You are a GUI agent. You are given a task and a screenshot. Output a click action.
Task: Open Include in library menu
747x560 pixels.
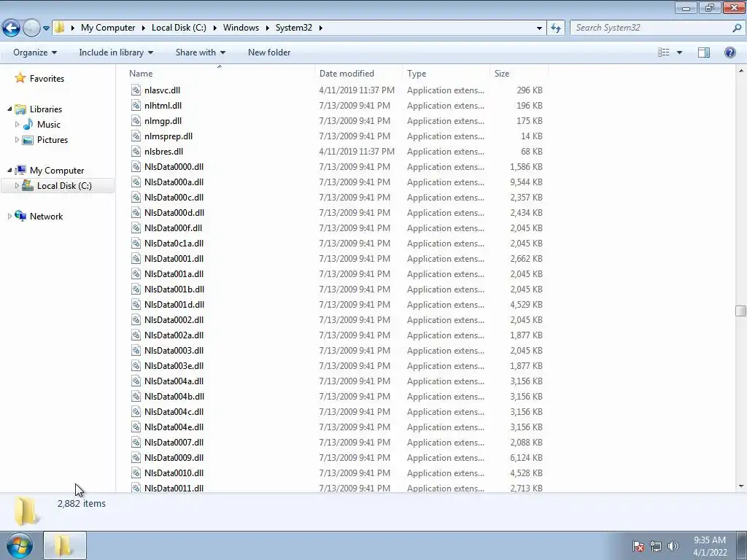[116, 52]
